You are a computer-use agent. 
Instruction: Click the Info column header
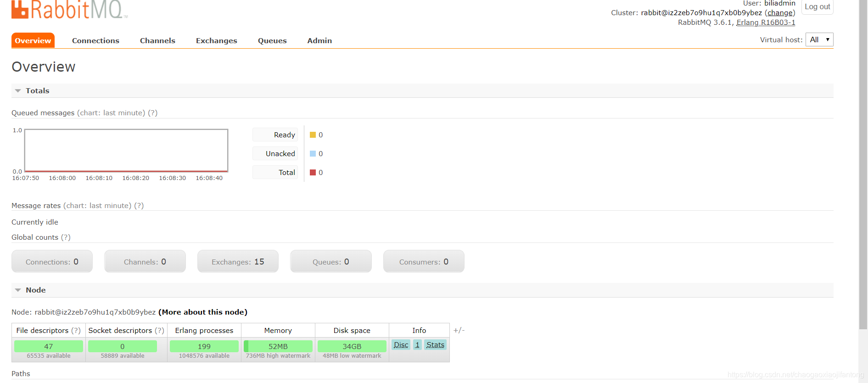pyautogui.click(x=419, y=331)
